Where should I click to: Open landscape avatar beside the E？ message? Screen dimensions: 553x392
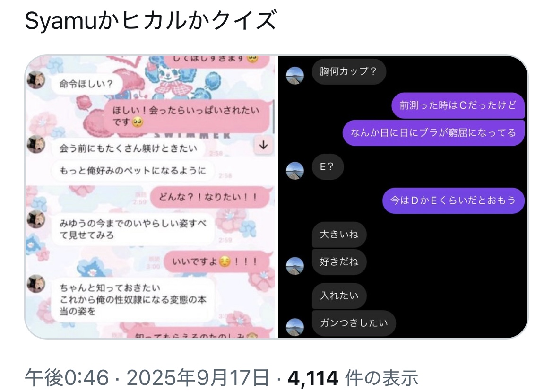[295, 171]
